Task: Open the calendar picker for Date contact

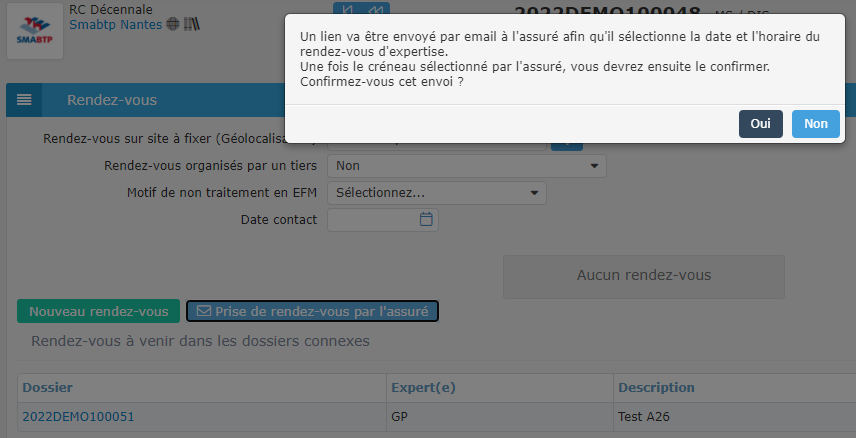Action: pos(426,219)
